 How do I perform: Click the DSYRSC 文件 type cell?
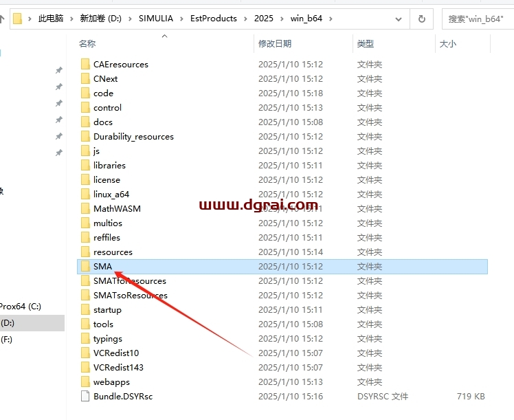tap(383, 397)
